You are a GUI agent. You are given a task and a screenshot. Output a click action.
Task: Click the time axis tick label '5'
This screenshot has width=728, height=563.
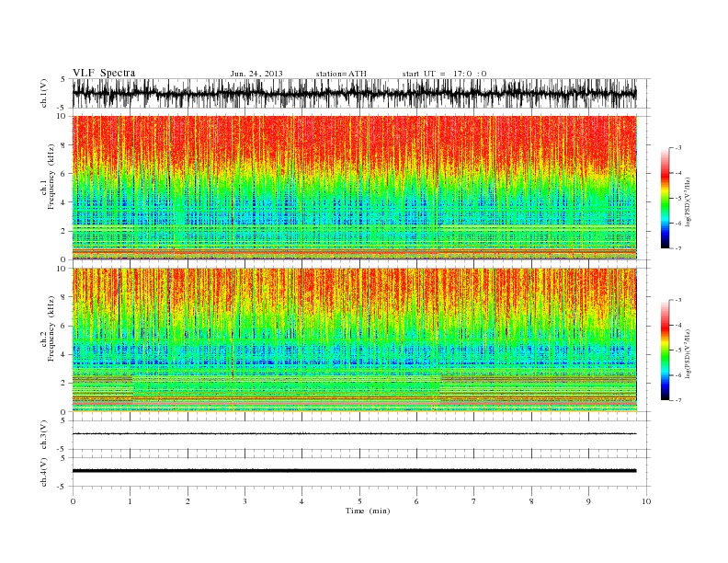359,501
